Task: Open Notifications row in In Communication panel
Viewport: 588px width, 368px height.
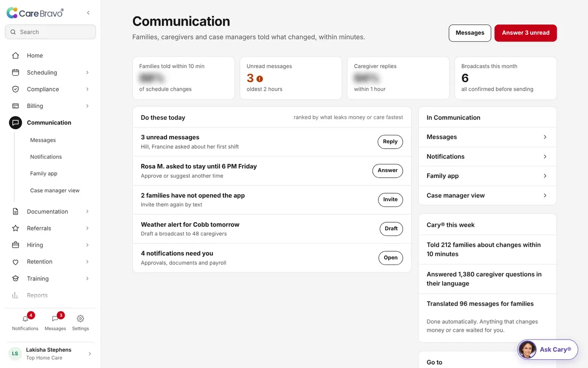Action: coord(488,157)
